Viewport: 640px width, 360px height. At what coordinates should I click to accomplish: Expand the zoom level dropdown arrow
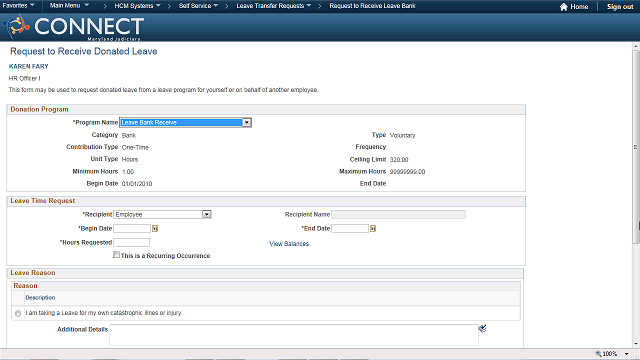pyautogui.click(x=627, y=354)
